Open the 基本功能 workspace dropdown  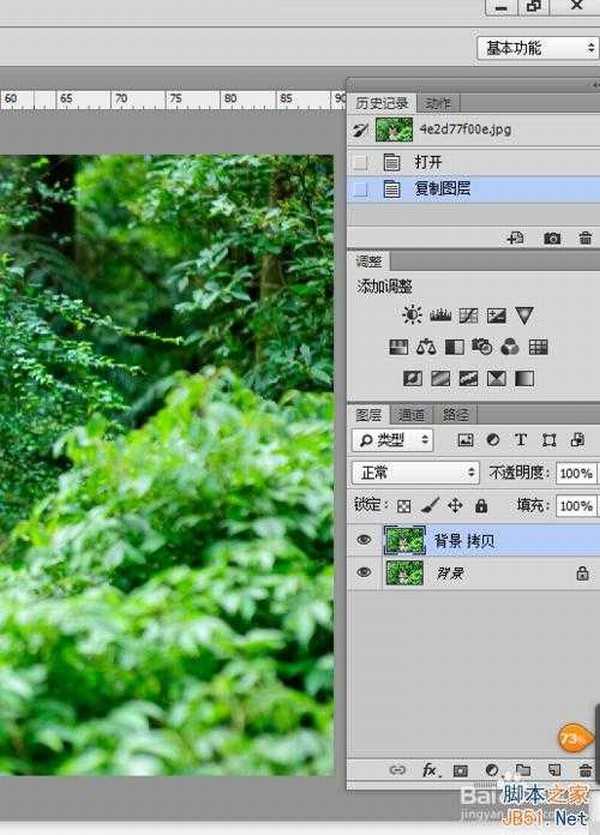[x=539, y=47]
